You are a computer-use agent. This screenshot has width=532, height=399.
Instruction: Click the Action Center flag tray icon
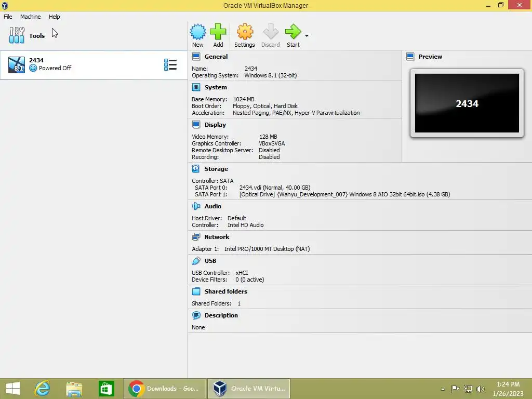pos(455,389)
